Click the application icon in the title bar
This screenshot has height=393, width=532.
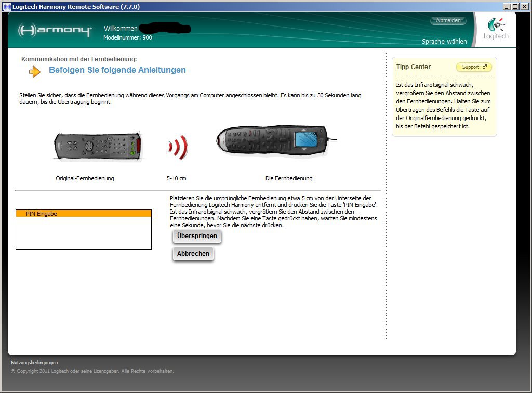coord(7,7)
